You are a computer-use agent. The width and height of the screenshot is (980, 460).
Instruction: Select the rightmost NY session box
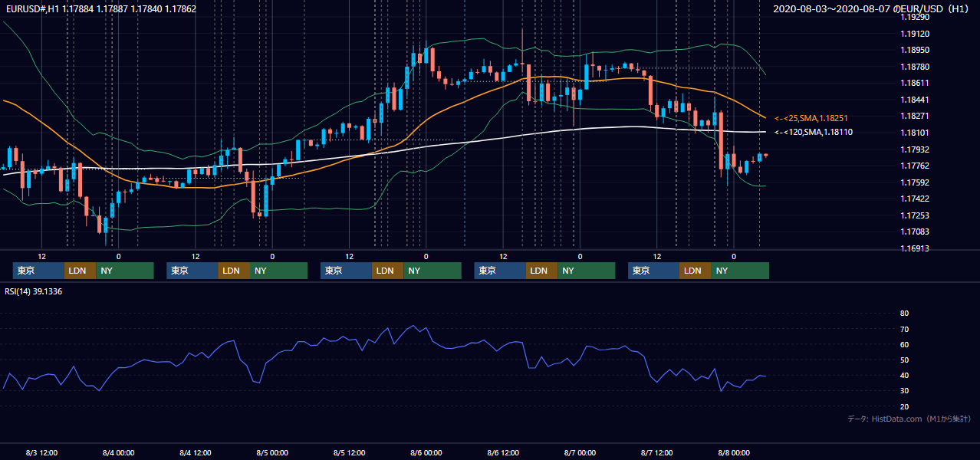[740, 271]
